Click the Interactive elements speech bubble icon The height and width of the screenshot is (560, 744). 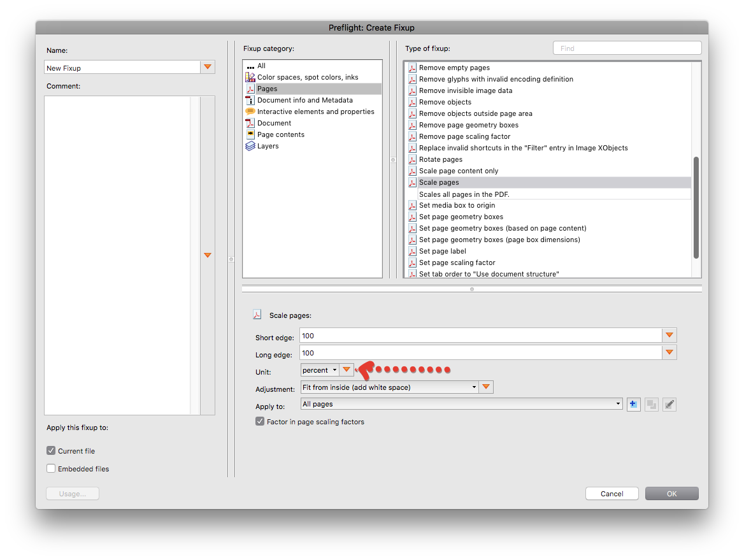click(250, 111)
